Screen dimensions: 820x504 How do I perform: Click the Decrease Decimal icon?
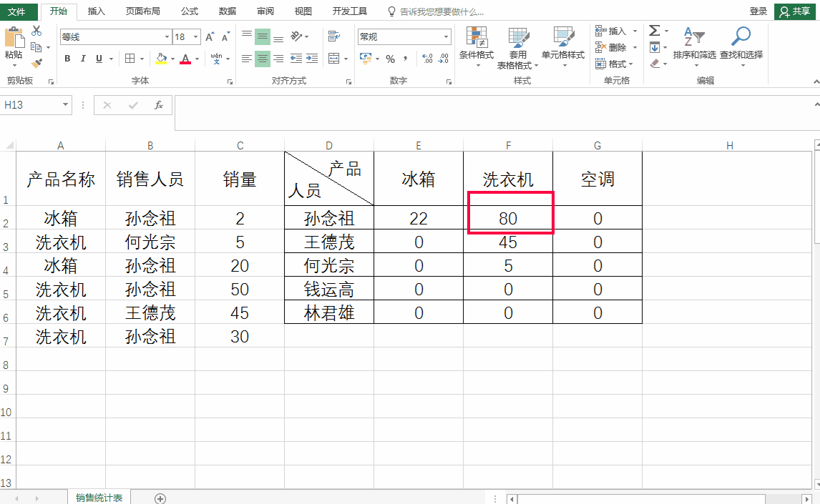(444, 59)
